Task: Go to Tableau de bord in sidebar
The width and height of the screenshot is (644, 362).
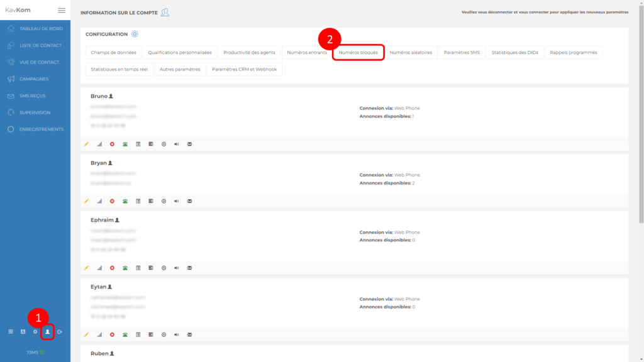Action: [41, 29]
